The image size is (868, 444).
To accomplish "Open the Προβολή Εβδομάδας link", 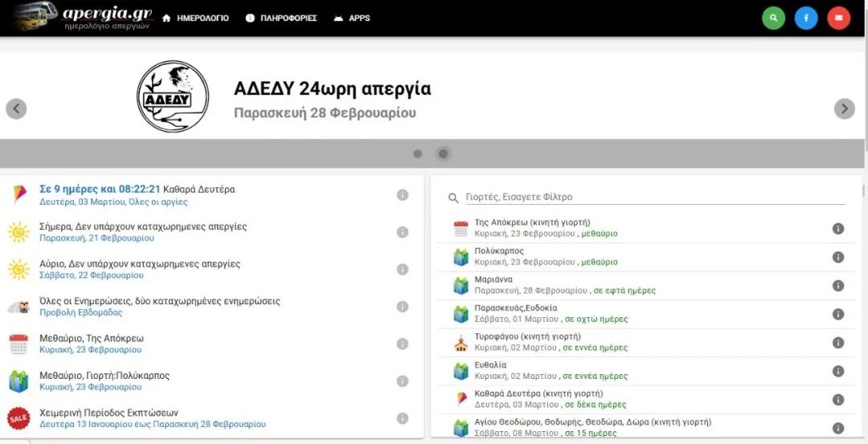I will coord(81,312).
